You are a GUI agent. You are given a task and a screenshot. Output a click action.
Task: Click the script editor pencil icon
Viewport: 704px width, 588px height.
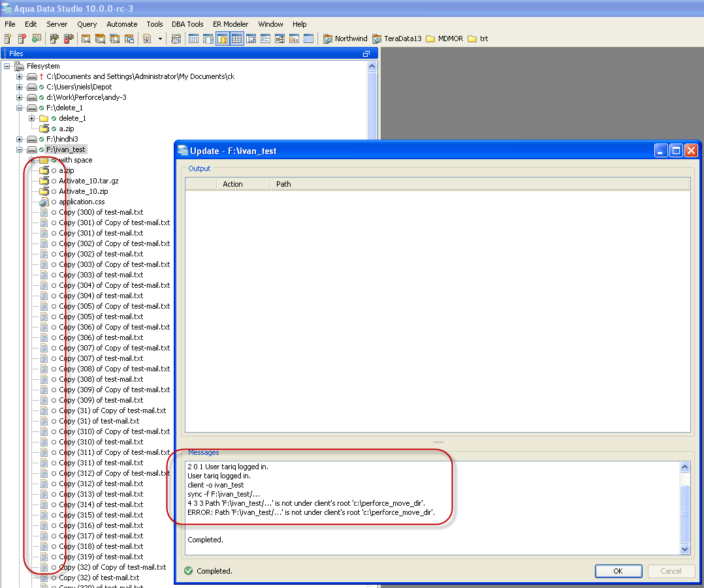pos(147,39)
